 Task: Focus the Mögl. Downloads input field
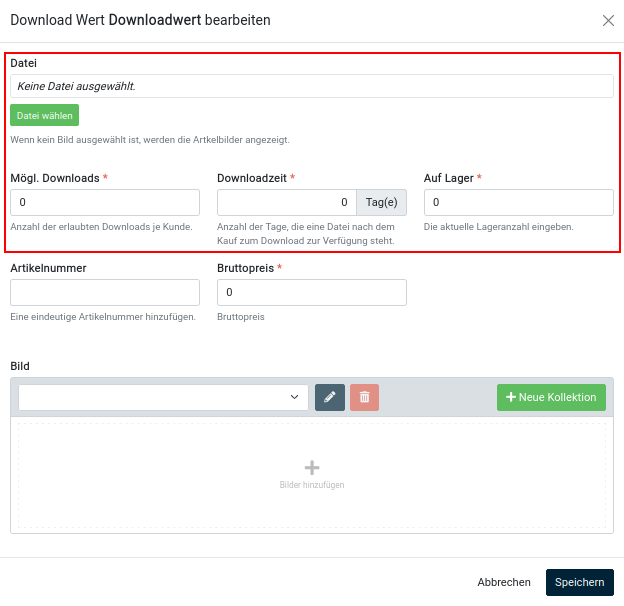(105, 202)
